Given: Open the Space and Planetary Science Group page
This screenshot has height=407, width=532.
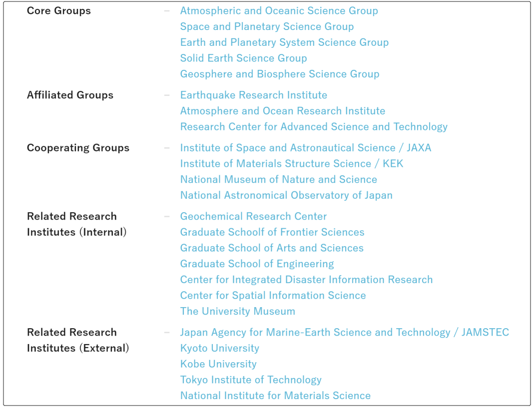Looking at the screenshot, I should tap(266, 27).
